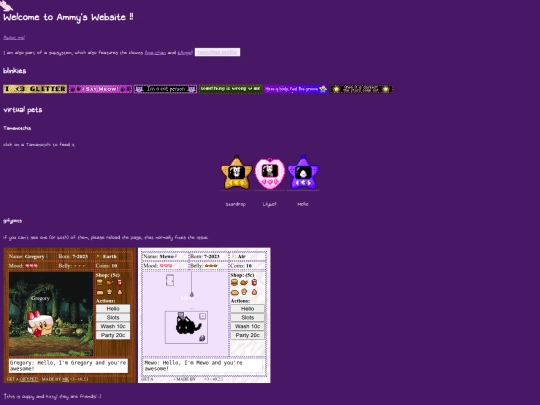Feed the gold star Tamagotchi
540x405 pixels.
[x=236, y=173]
